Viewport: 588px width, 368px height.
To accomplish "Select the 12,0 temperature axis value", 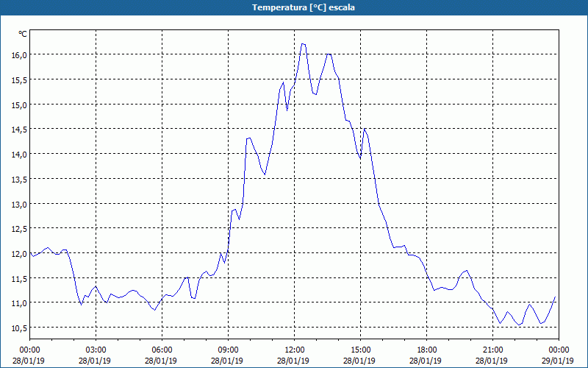I will click(x=19, y=254).
